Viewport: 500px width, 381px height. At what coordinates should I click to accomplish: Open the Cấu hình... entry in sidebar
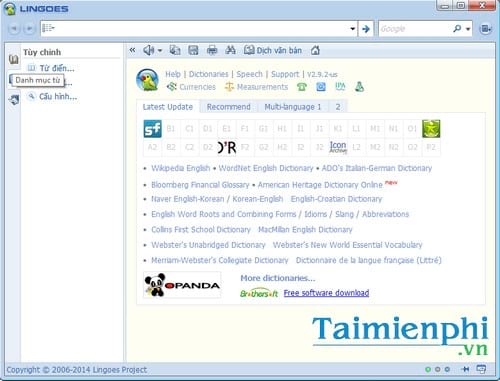point(52,96)
